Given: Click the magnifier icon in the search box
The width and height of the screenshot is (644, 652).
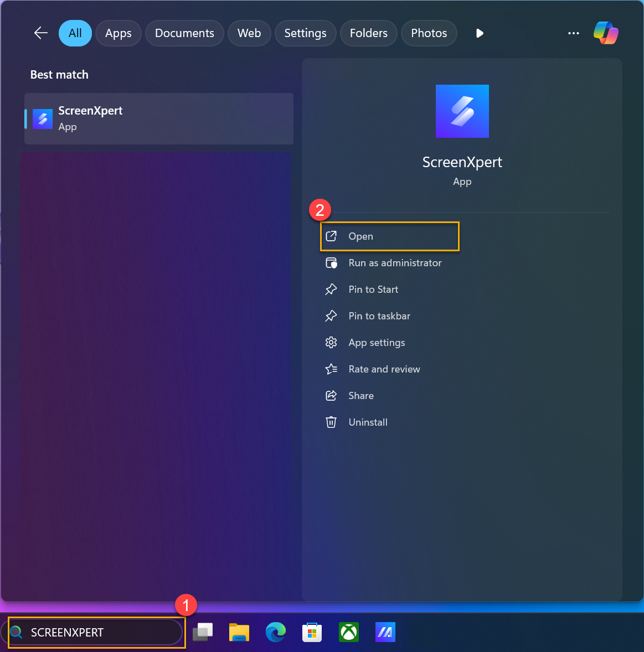Looking at the screenshot, I should (x=16, y=633).
